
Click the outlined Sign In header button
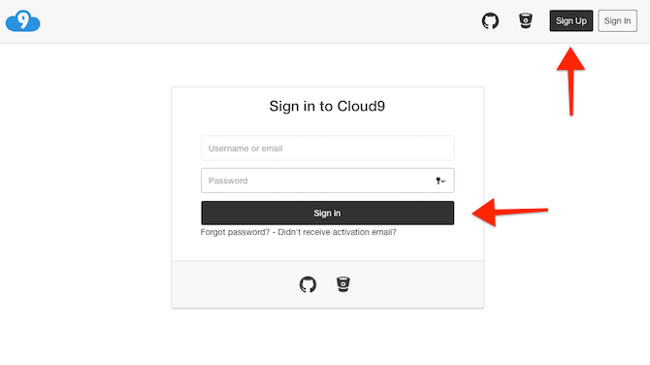617,21
